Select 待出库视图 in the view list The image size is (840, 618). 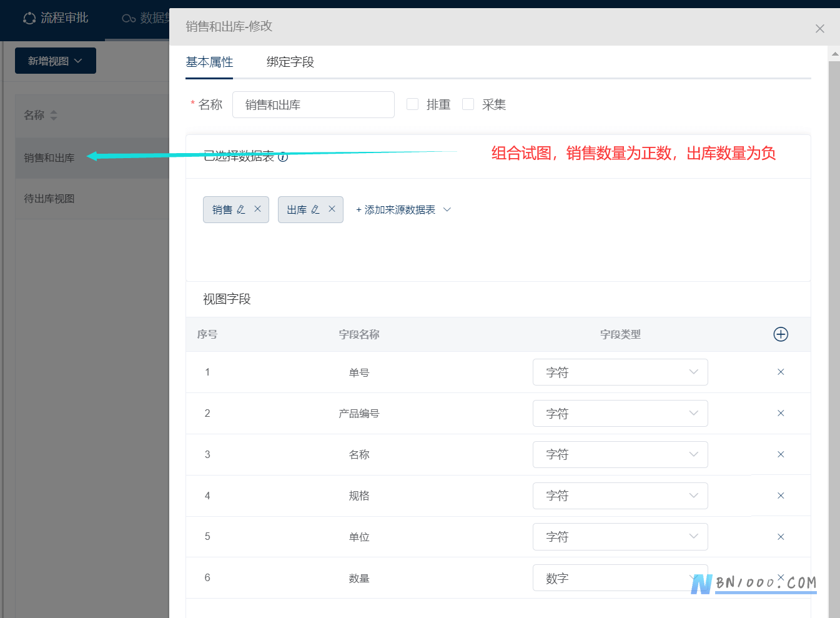coord(49,199)
